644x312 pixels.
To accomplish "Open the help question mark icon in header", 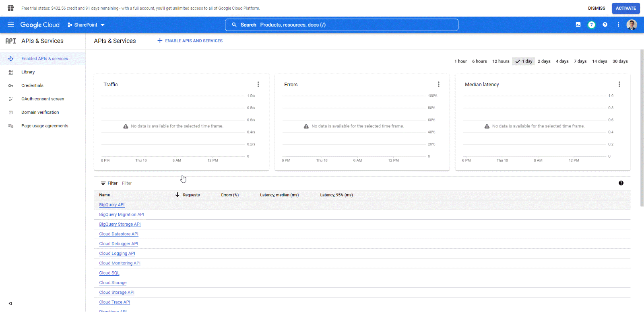I will pos(605,25).
